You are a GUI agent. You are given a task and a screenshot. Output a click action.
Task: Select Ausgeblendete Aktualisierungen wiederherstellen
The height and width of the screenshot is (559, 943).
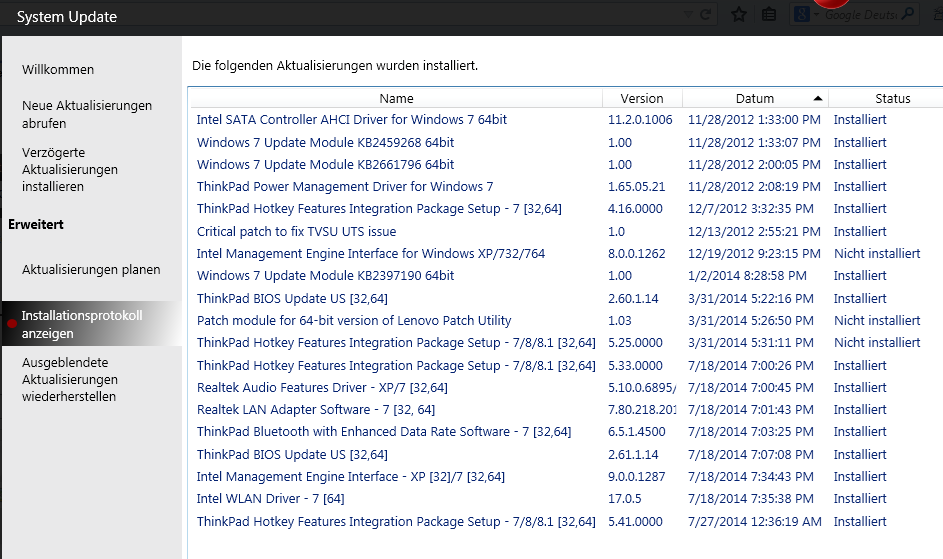(x=70, y=379)
